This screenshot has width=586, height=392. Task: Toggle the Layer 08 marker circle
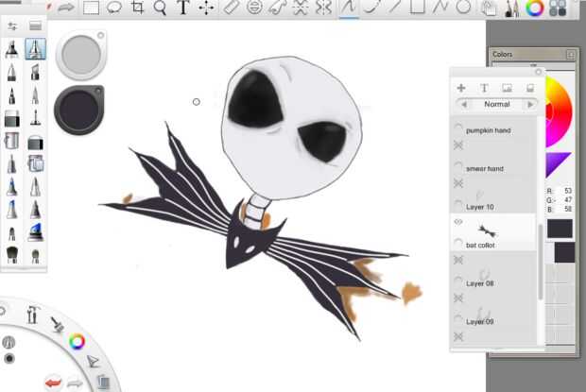click(458, 281)
